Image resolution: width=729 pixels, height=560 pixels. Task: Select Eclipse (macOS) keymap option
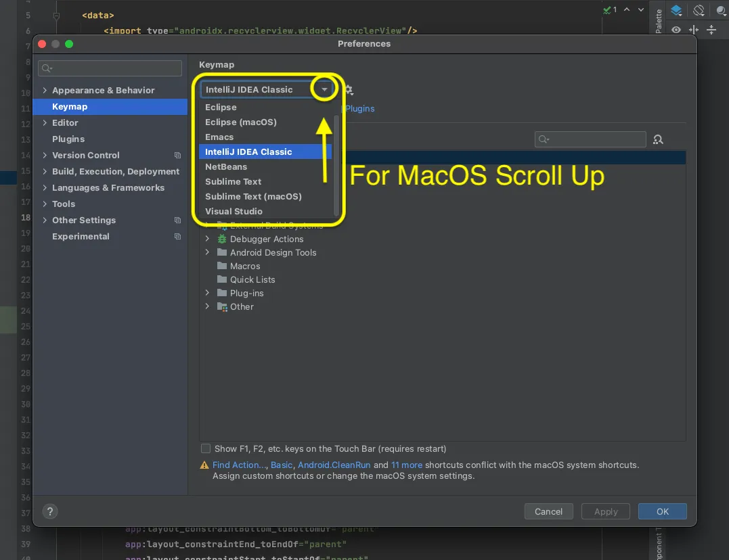click(x=265, y=122)
